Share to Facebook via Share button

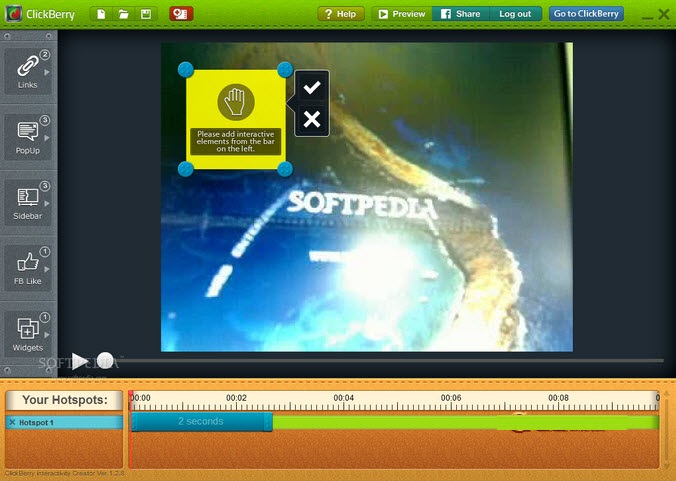(461, 14)
